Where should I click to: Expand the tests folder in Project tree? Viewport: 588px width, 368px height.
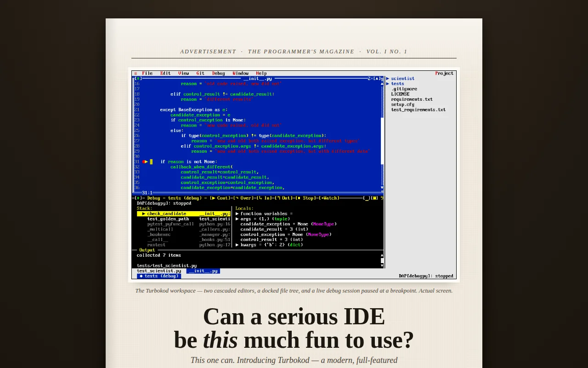point(388,84)
